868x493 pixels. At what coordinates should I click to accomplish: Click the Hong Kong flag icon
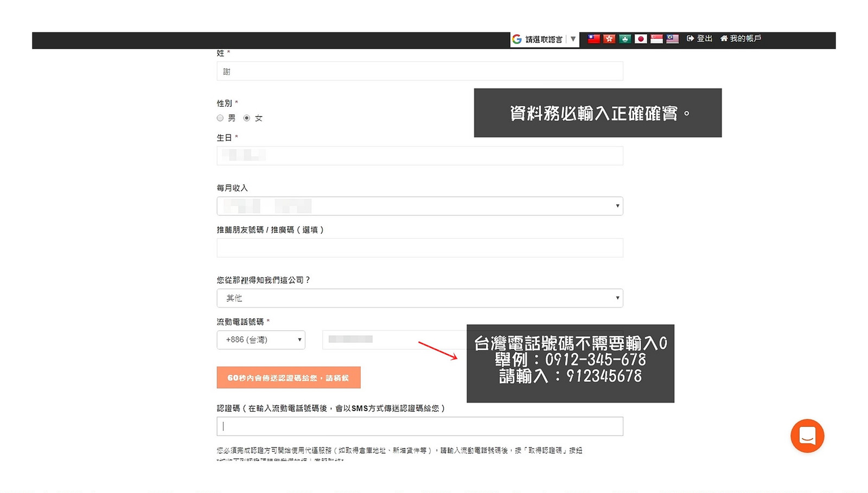click(609, 39)
